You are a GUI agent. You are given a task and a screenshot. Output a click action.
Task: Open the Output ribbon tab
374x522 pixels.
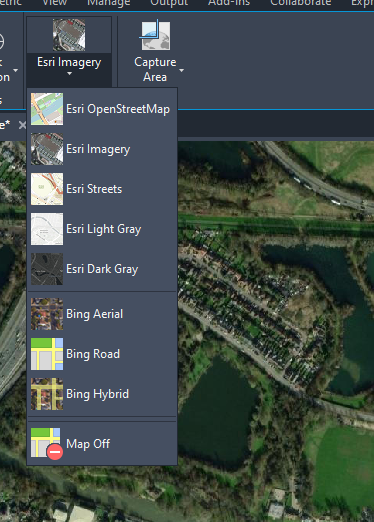tap(169, 3)
